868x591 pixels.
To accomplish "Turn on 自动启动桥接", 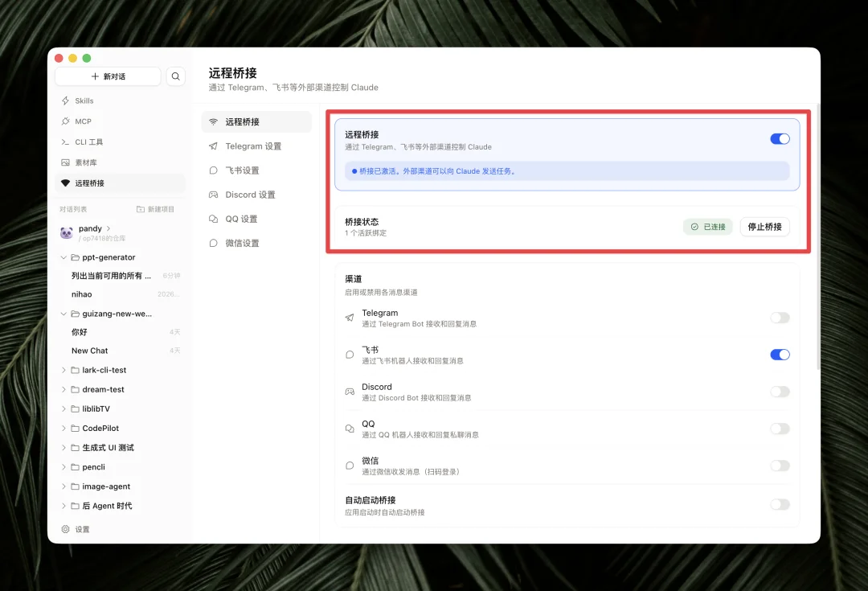I will (780, 504).
